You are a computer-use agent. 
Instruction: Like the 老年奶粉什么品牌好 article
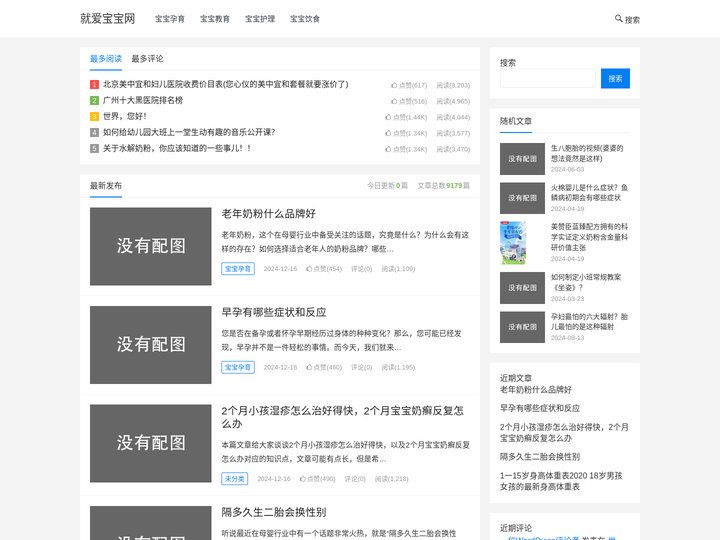(x=324, y=269)
